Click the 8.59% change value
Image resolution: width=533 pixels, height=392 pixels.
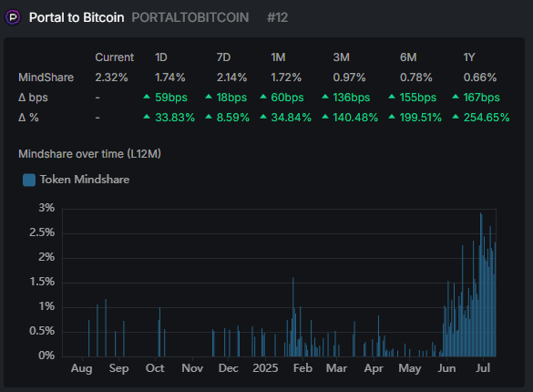pos(233,118)
